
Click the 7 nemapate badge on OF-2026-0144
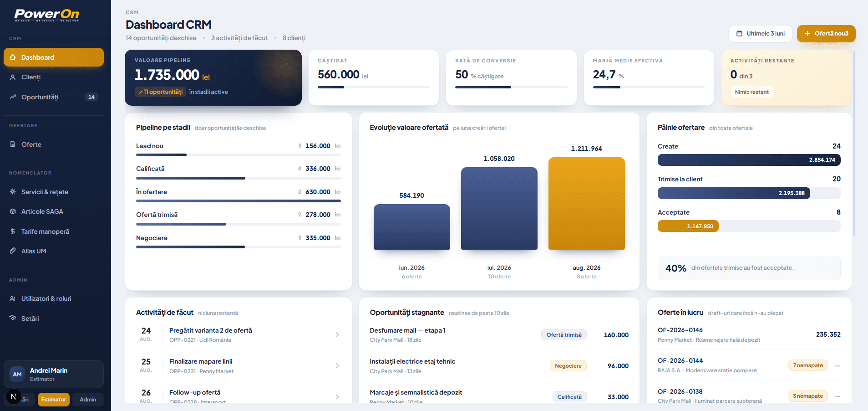(808, 365)
